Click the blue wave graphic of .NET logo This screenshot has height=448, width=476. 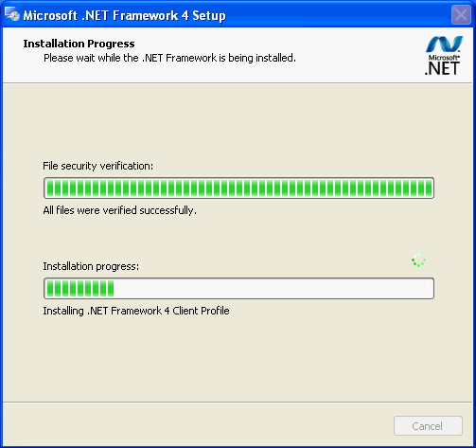click(x=445, y=44)
